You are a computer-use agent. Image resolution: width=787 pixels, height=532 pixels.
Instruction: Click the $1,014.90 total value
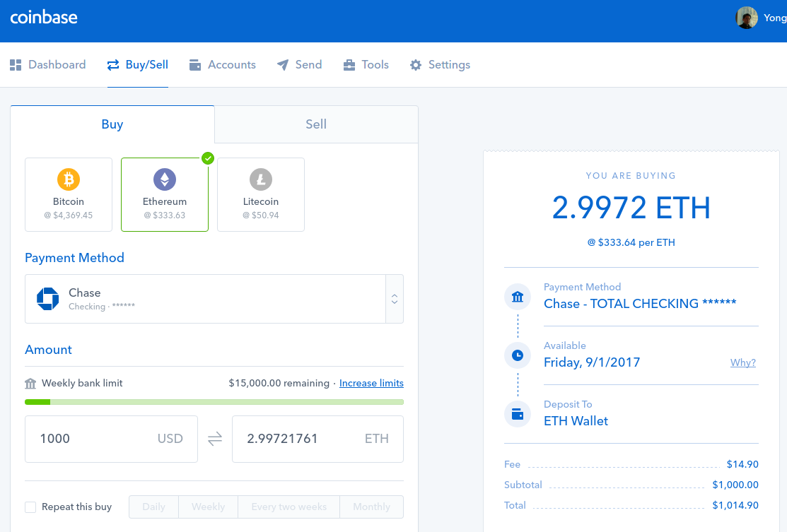(735, 505)
